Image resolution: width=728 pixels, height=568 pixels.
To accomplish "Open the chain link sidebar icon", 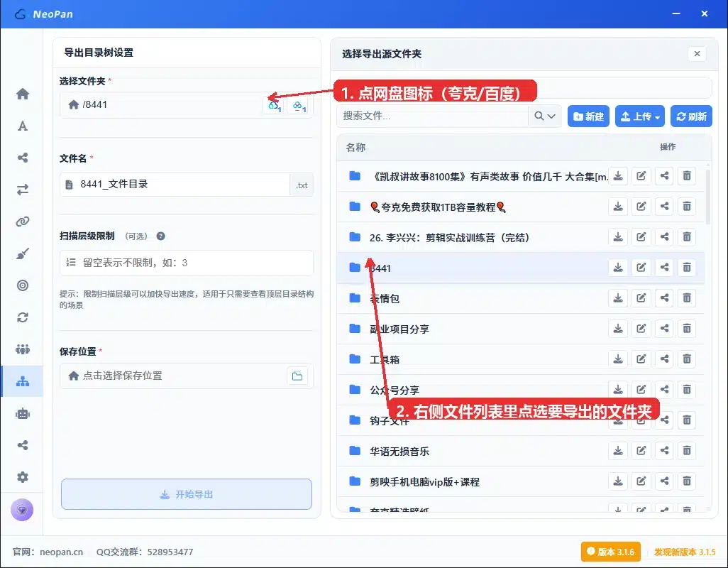I will [x=22, y=222].
